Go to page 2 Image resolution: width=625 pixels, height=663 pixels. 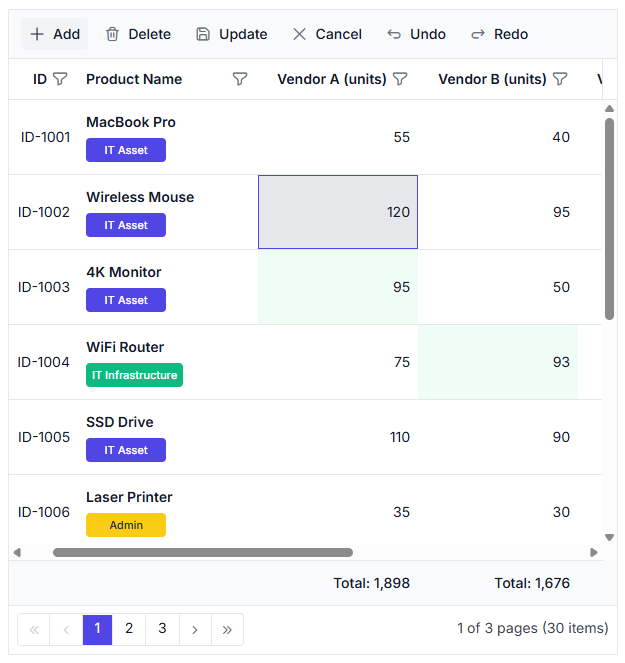(129, 630)
